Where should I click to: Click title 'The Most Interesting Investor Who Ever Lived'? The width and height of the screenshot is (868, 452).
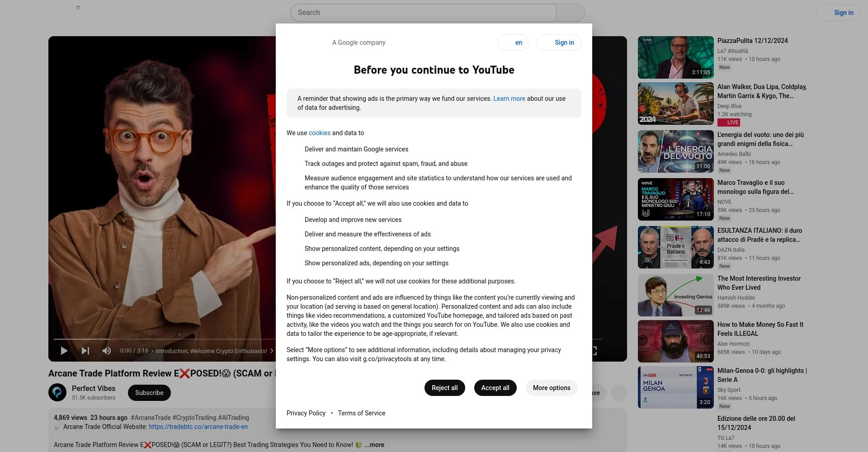[x=759, y=283]
